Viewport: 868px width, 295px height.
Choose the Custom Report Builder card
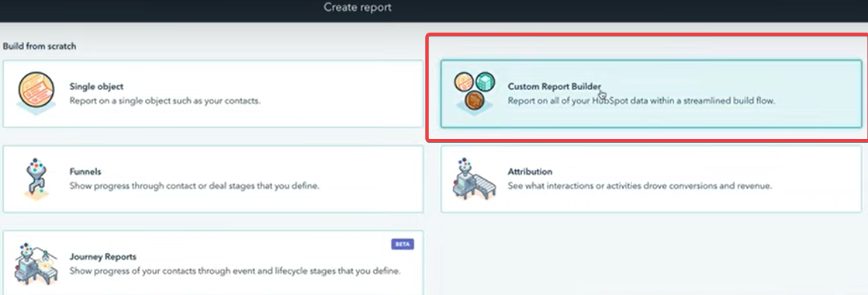pos(652,94)
